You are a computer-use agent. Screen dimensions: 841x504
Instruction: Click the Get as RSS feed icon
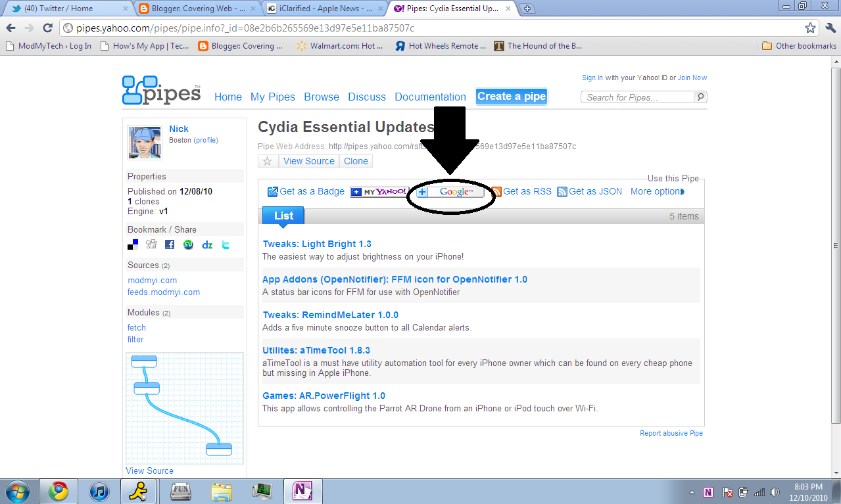(496, 191)
